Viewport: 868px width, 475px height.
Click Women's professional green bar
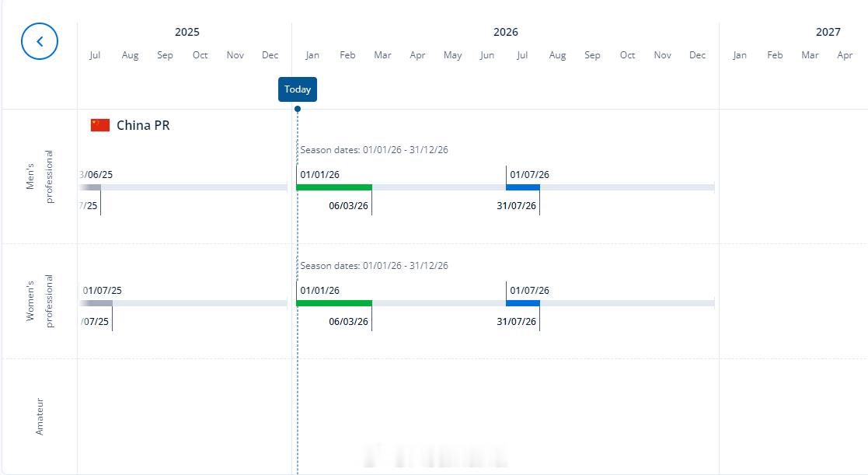click(x=334, y=303)
